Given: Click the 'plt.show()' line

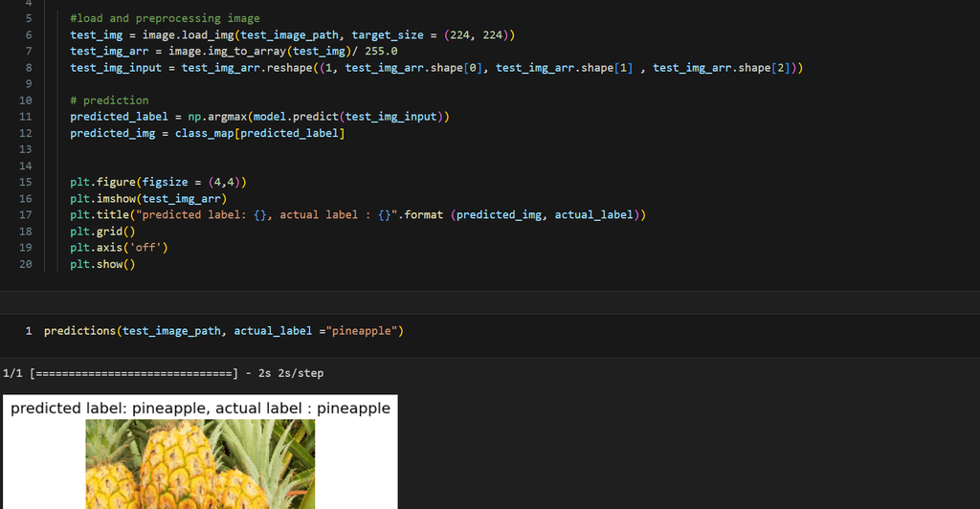Looking at the screenshot, I should 102,264.
